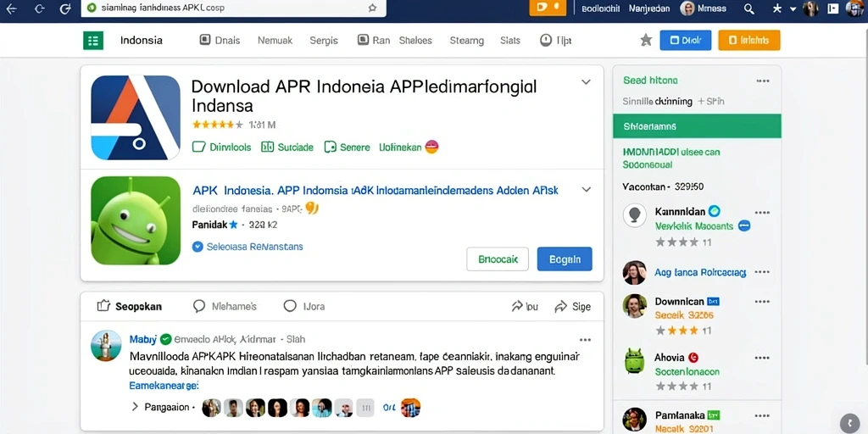Viewport: 868px width, 434px height.
Task: Open three-dot menu for Ahovia
Action: [762, 358]
